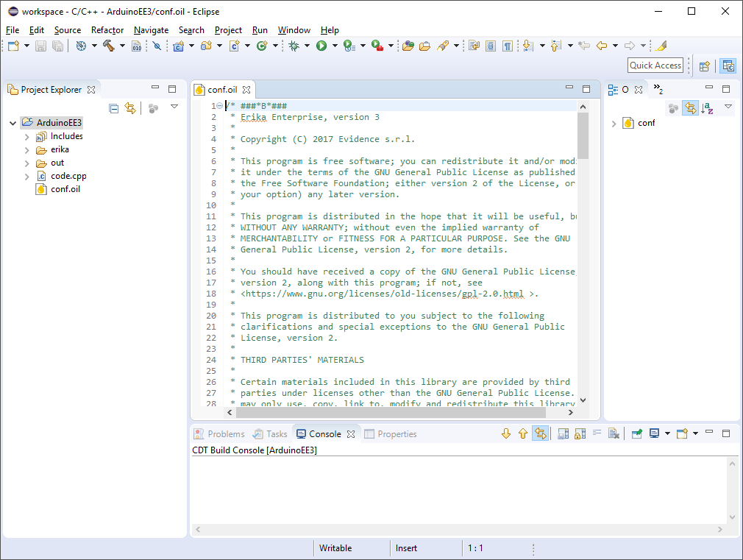Screen dimensions: 743x560
Task: Toggle Show Whitespace Characters pilcrow button
Action: [x=508, y=46]
